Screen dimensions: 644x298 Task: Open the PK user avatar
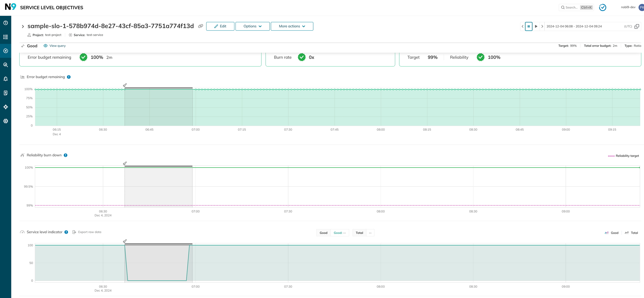pyautogui.click(x=641, y=7)
